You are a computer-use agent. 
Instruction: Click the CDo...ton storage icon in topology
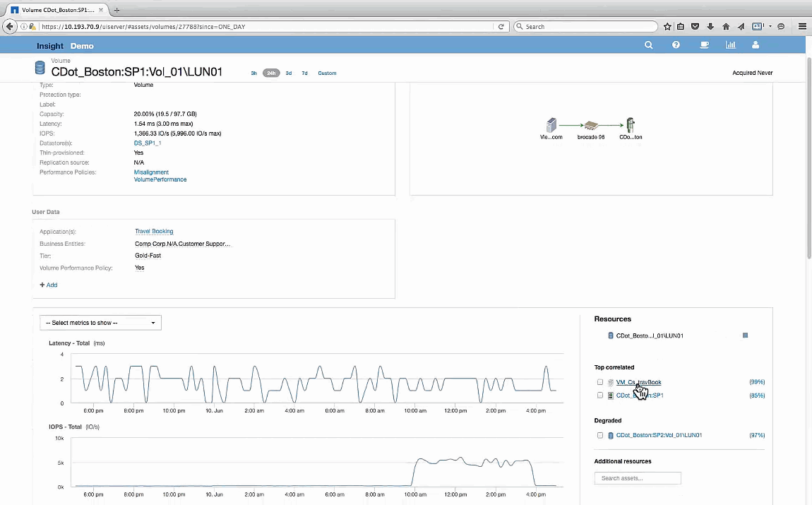point(631,125)
